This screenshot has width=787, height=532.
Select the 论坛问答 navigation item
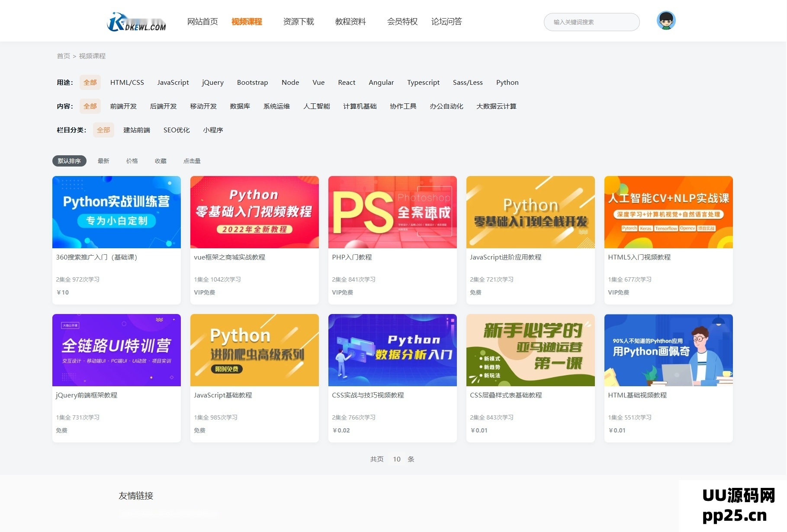tap(446, 22)
